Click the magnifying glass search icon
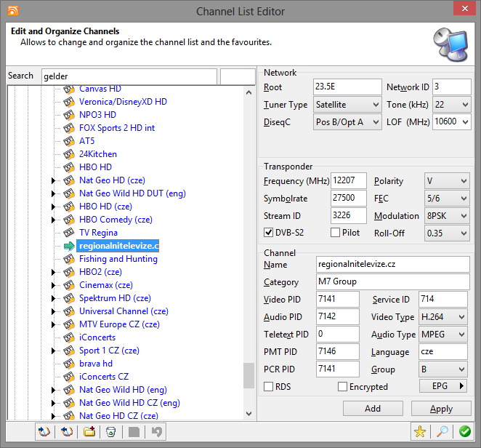Viewport: 481px width, 448px height. click(441, 432)
